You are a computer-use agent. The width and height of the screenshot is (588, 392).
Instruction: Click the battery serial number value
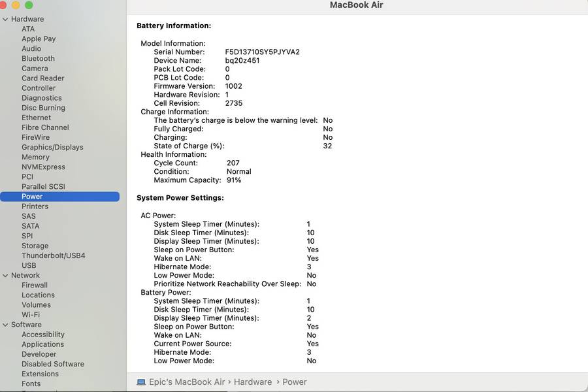pyautogui.click(x=262, y=52)
